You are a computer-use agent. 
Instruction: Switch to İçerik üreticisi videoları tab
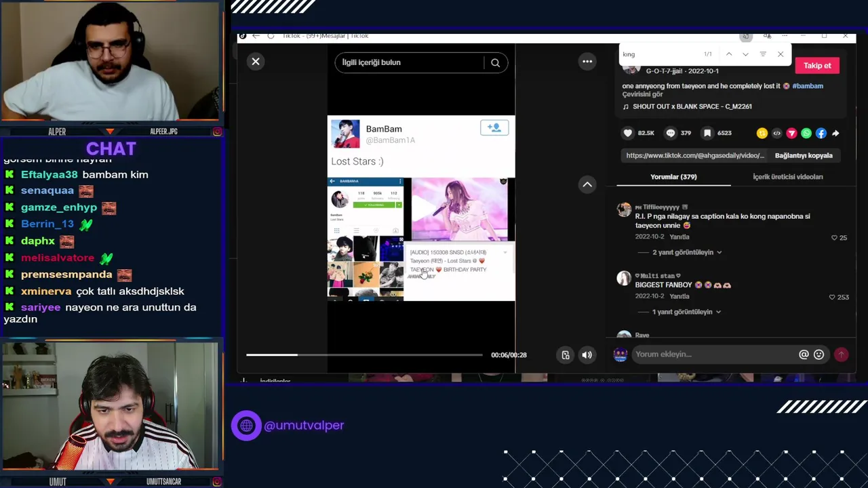point(787,177)
